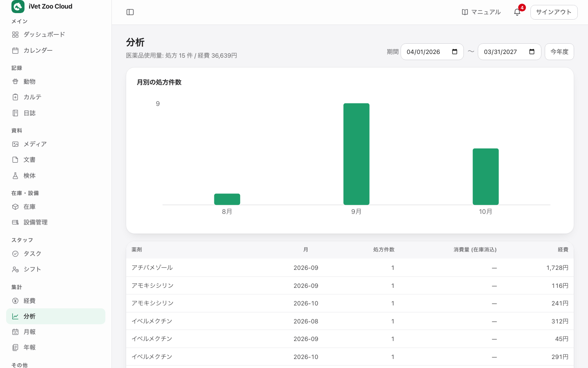Screen dimensions: 588x368
Task: Open the マニュアル link
Action: point(481,12)
